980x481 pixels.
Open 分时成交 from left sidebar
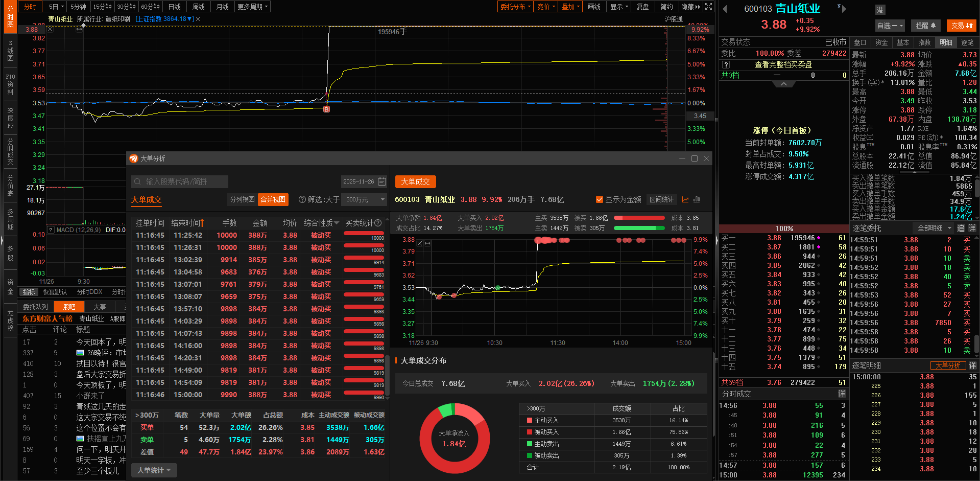coord(11,151)
